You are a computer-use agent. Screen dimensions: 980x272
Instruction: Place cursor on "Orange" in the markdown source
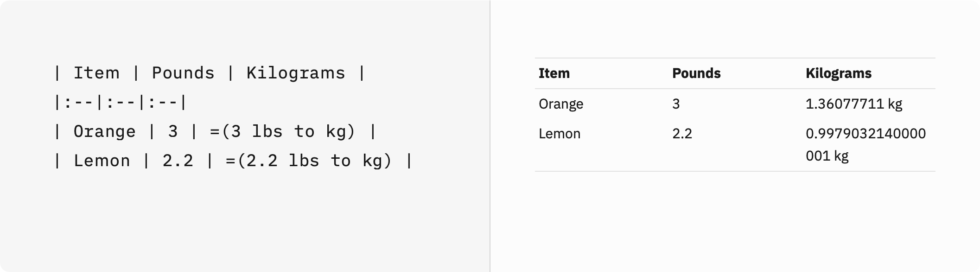coord(104,132)
